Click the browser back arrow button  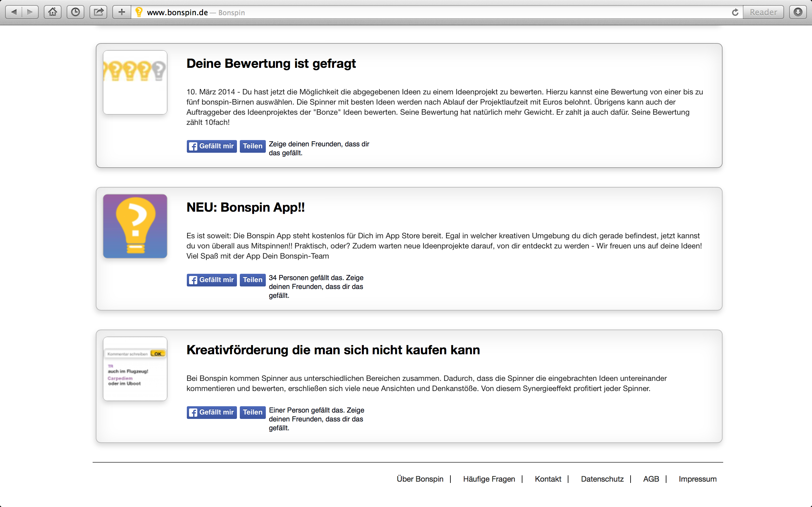coord(14,12)
